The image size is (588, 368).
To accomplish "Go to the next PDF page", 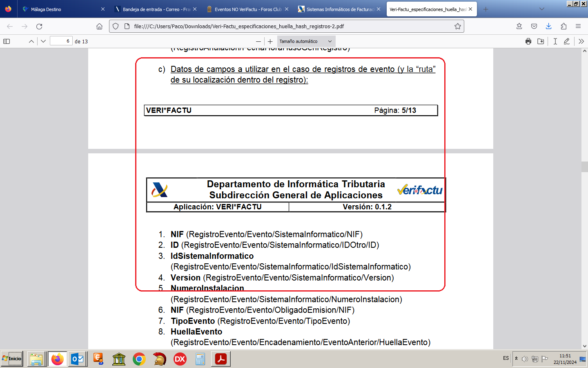I will click(43, 41).
